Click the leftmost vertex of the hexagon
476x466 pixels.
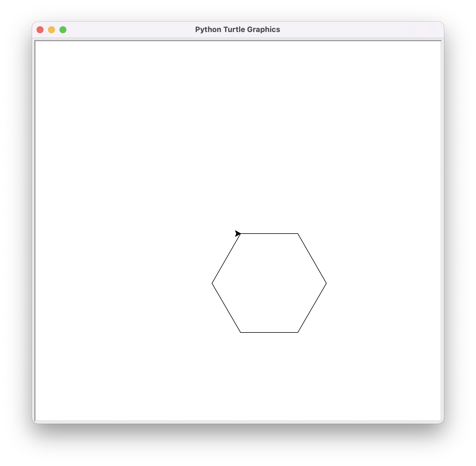coord(212,283)
